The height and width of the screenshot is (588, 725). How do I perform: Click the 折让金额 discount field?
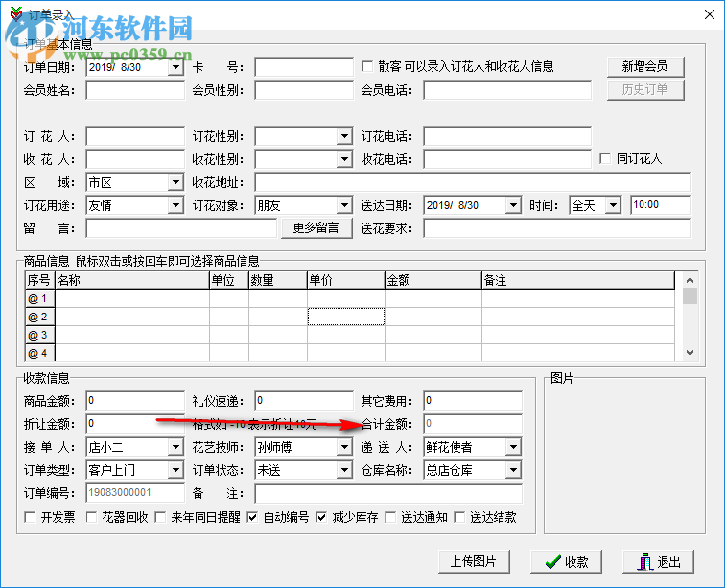click(135, 424)
